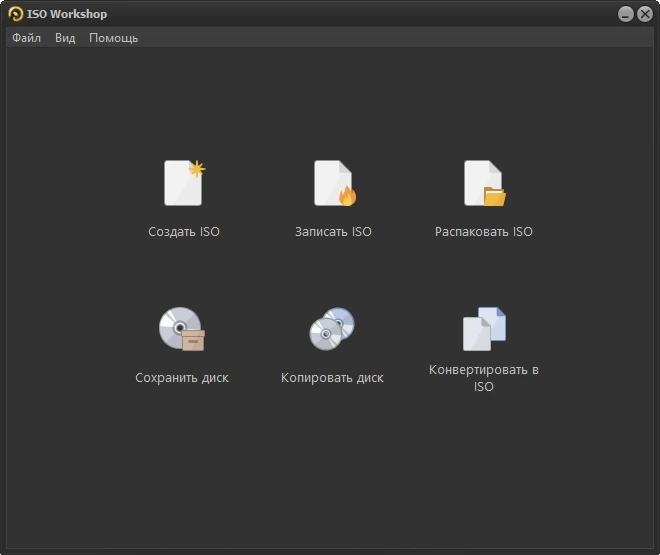This screenshot has width=660, height=555.
Task: Select the Распаковать ISO text label
Action: point(484,231)
